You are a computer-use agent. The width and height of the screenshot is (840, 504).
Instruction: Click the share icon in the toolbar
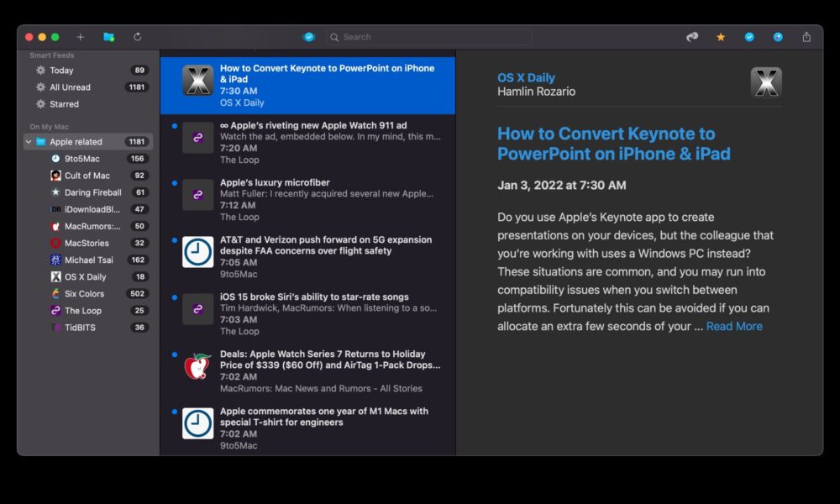pyautogui.click(x=806, y=37)
